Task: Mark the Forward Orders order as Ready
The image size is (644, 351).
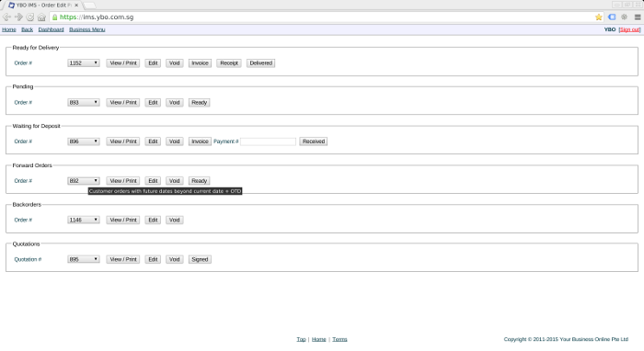Action: coord(200,181)
